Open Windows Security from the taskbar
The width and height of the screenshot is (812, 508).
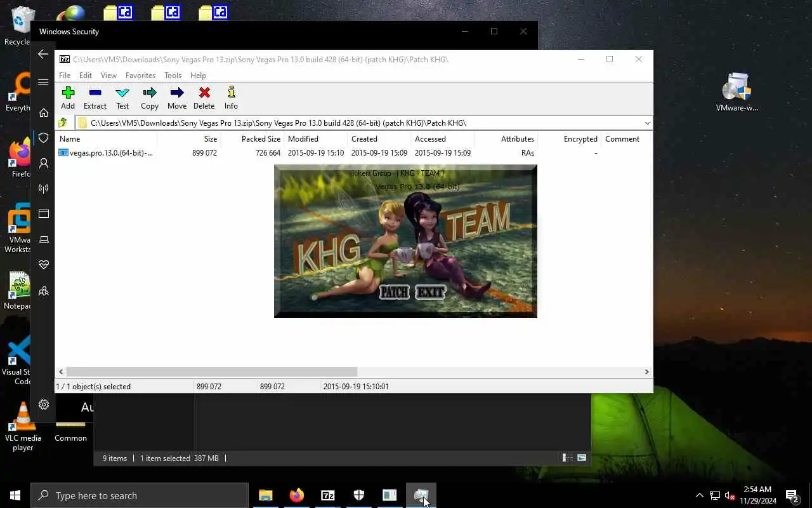tap(358, 495)
